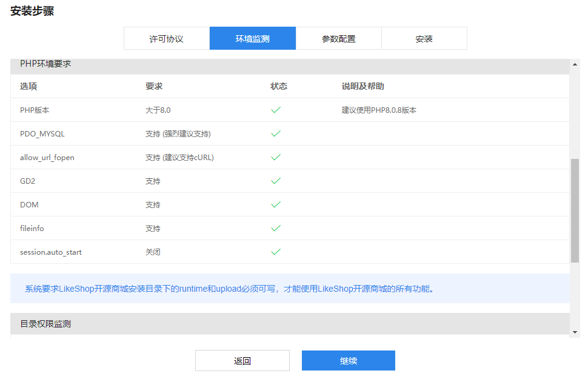This screenshot has width=588, height=379.
Task: Click 支持 requirement in DOM row
Action: (x=153, y=204)
